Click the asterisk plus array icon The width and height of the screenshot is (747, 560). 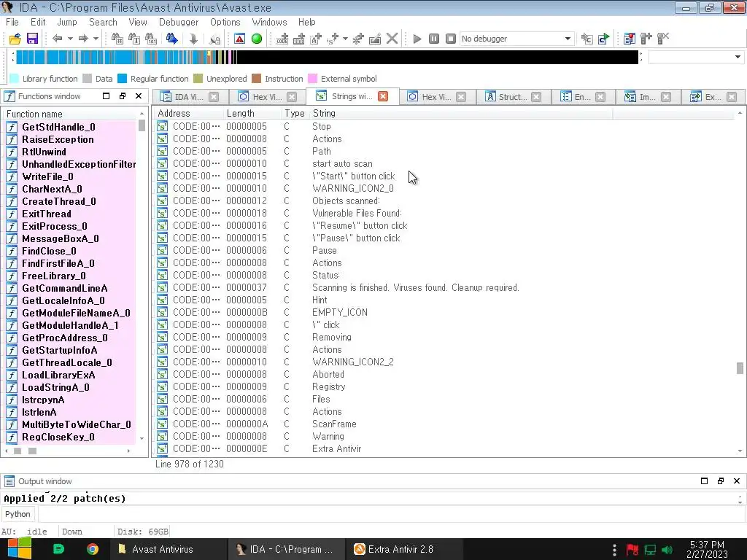[x=357, y=39]
